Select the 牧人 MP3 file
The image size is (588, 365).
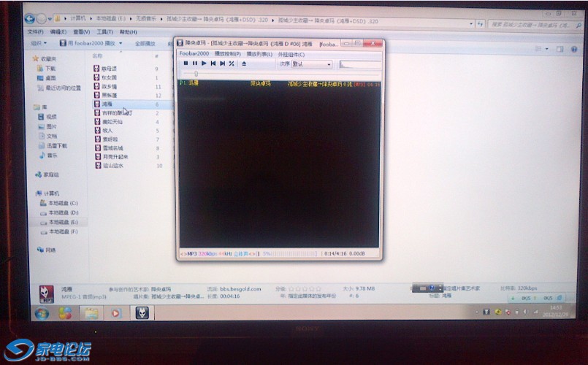[107, 131]
